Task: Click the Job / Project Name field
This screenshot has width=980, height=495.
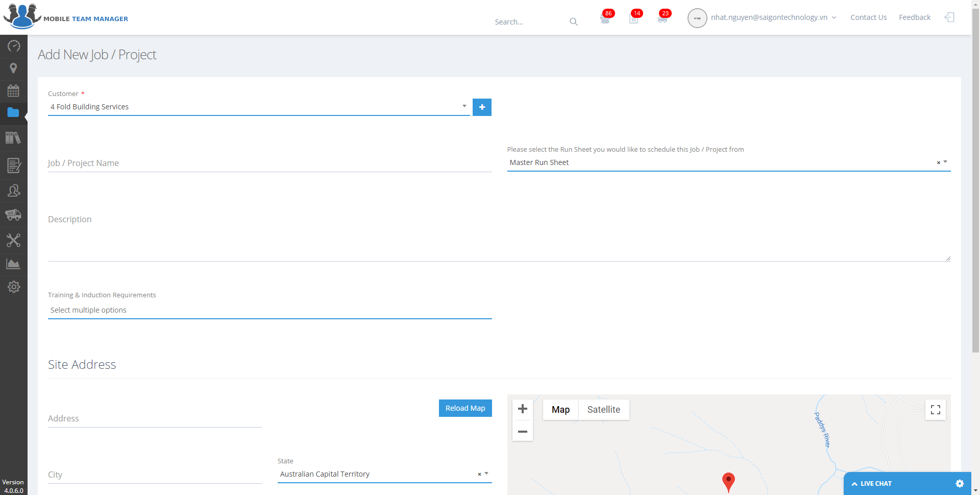Action: pos(269,163)
